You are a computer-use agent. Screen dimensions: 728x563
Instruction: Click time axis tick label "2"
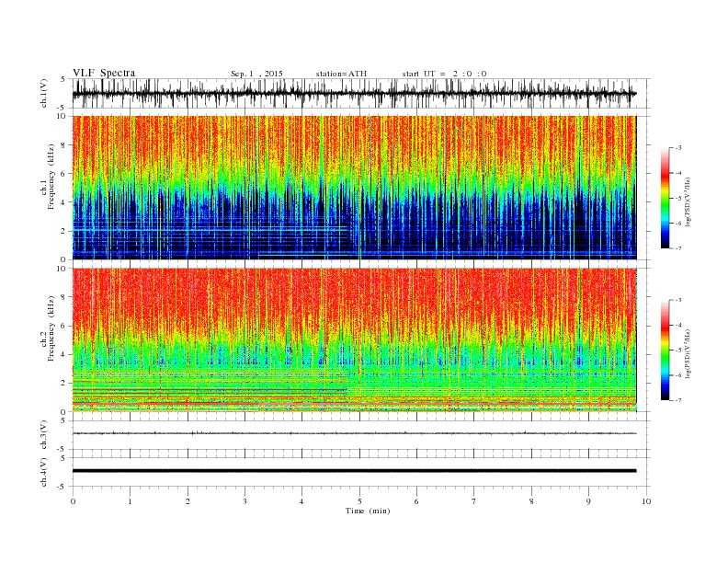coord(188,501)
